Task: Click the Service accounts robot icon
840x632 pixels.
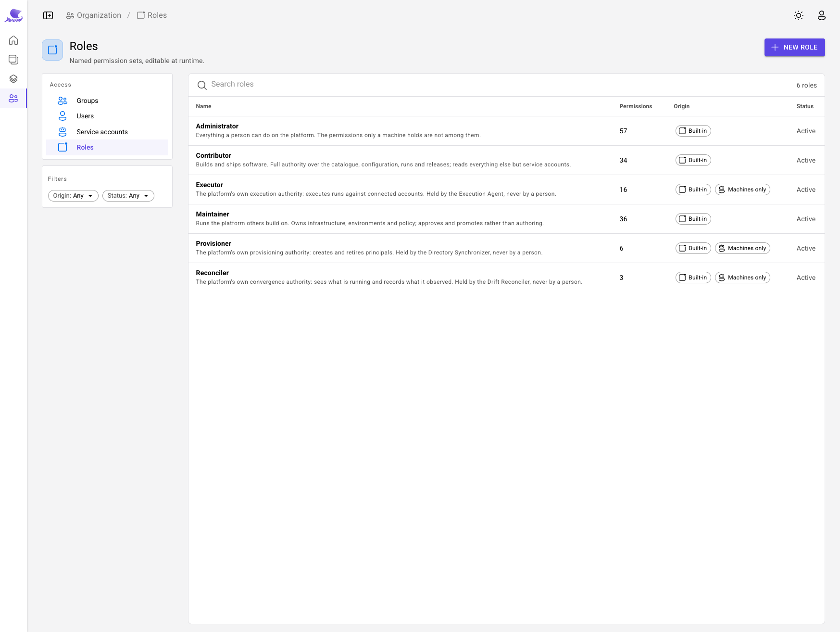Action: coord(63,132)
